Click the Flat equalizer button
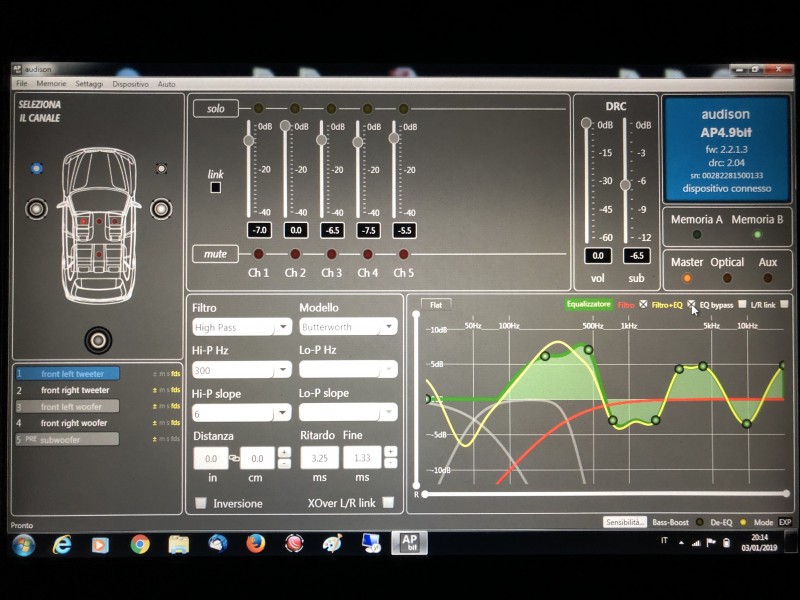 click(436, 305)
